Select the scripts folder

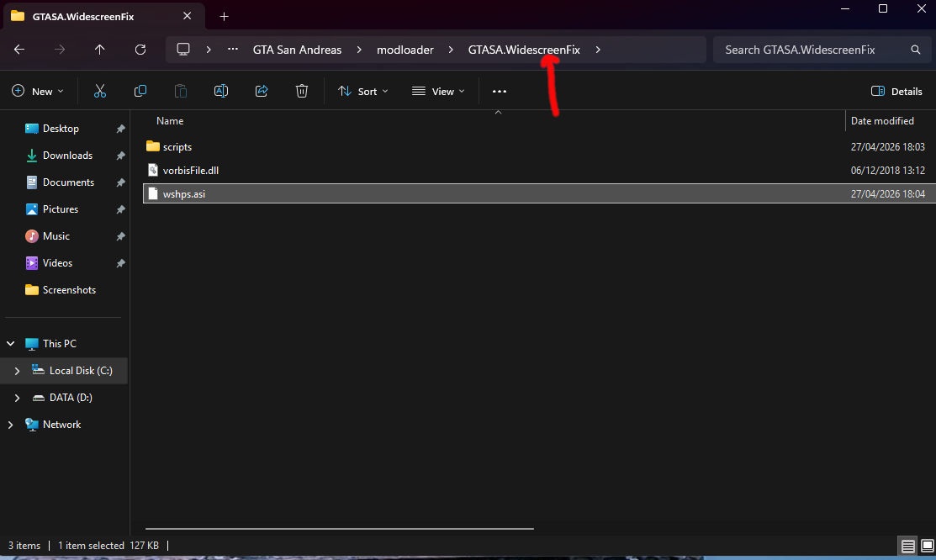click(177, 147)
